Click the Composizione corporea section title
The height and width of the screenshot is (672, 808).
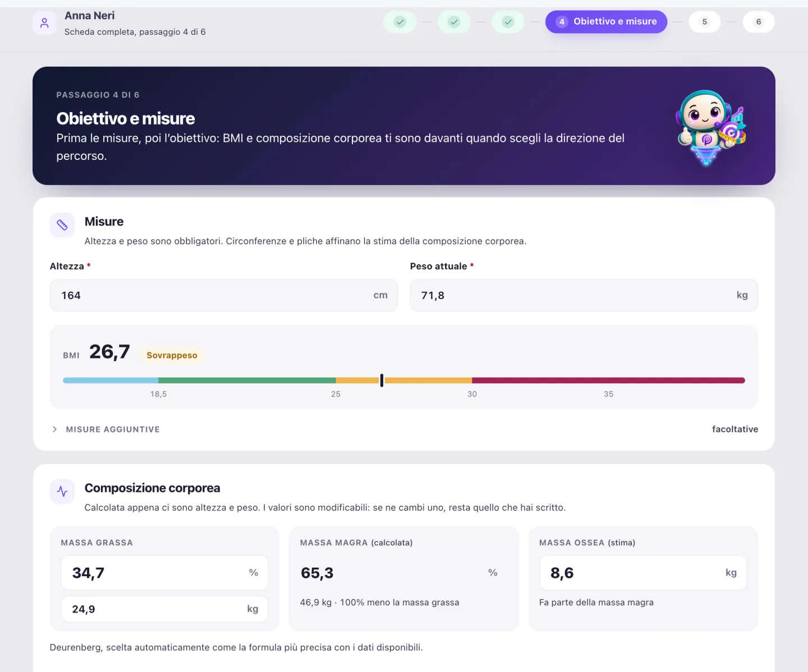[152, 488]
